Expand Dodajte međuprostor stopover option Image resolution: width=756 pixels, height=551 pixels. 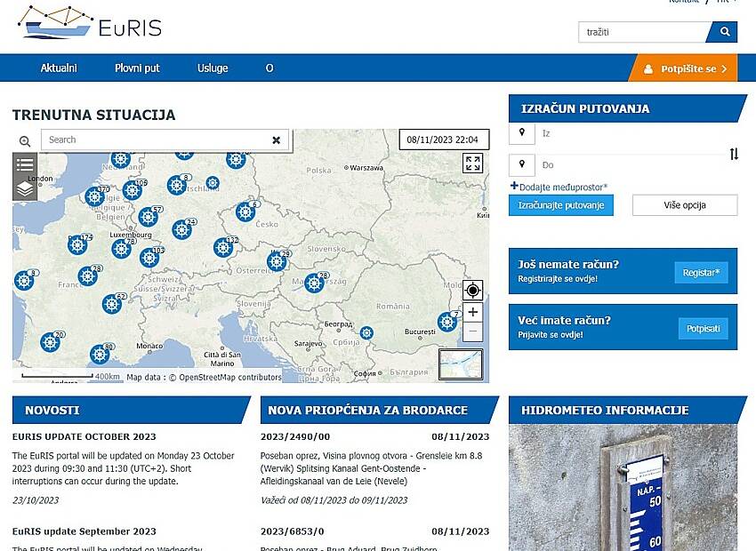coord(559,187)
